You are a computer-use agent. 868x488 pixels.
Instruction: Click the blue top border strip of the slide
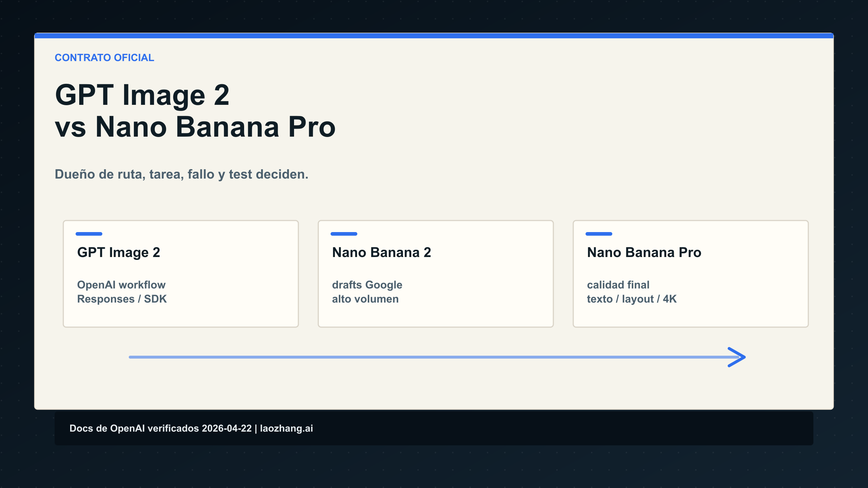tap(434, 35)
